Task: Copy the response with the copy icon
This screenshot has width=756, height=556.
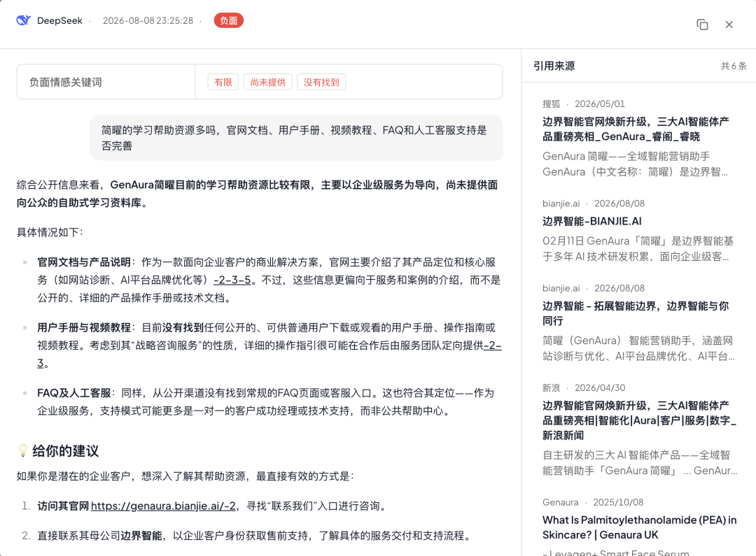Action: pyautogui.click(x=703, y=24)
